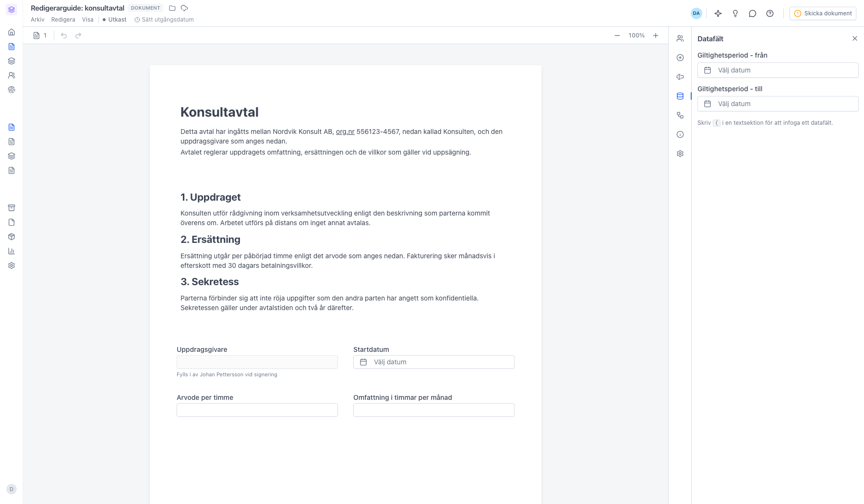Click the Konsultavtal document heading
Image resolution: width=864 pixels, height=504 pixels.
[x=219, y=112]
